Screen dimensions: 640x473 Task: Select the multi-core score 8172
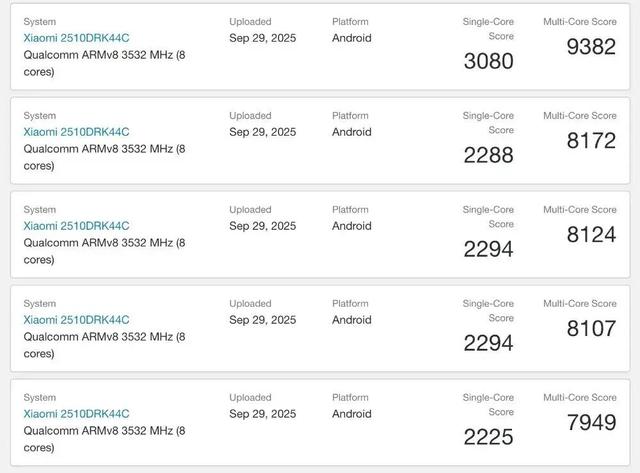click(x=591, y=141)
